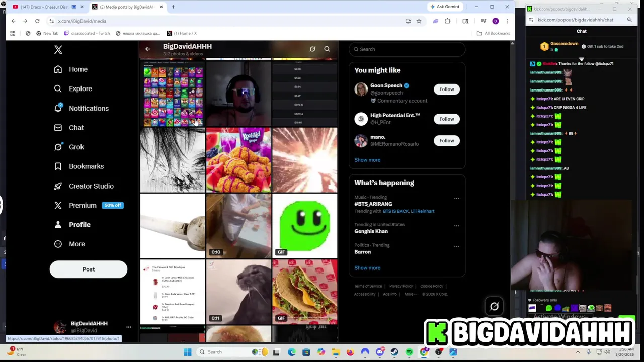Open Bookmarks in the X sidebar
Image resolution: width=644 pixels, height=362 pixels.
coord(79,166)
